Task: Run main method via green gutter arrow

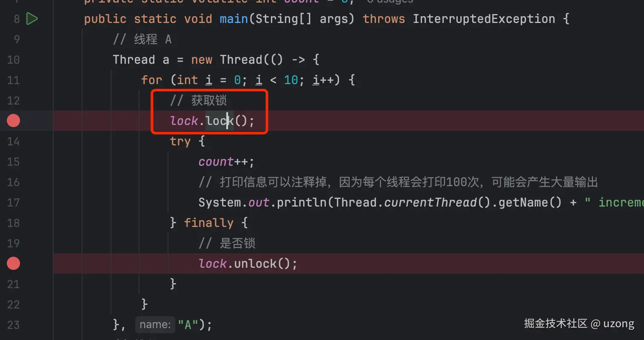Action: (32, 19)
